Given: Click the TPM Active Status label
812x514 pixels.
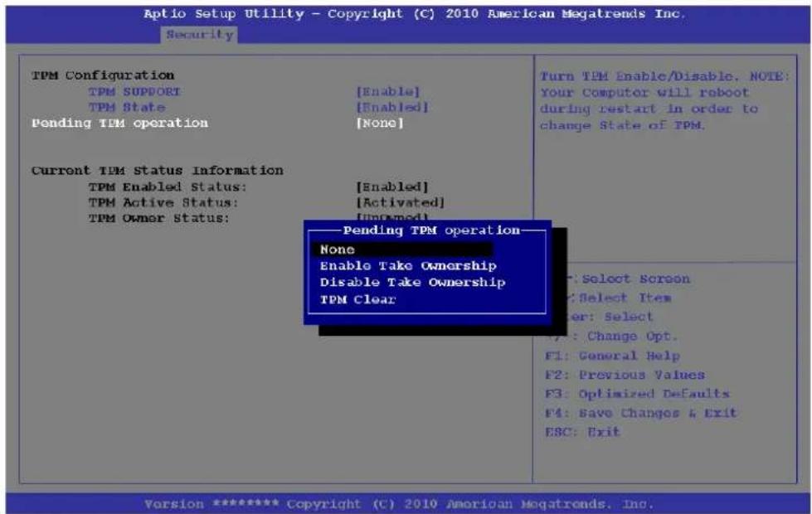Looking at the screenshot, I should click(x=163, y=202).
